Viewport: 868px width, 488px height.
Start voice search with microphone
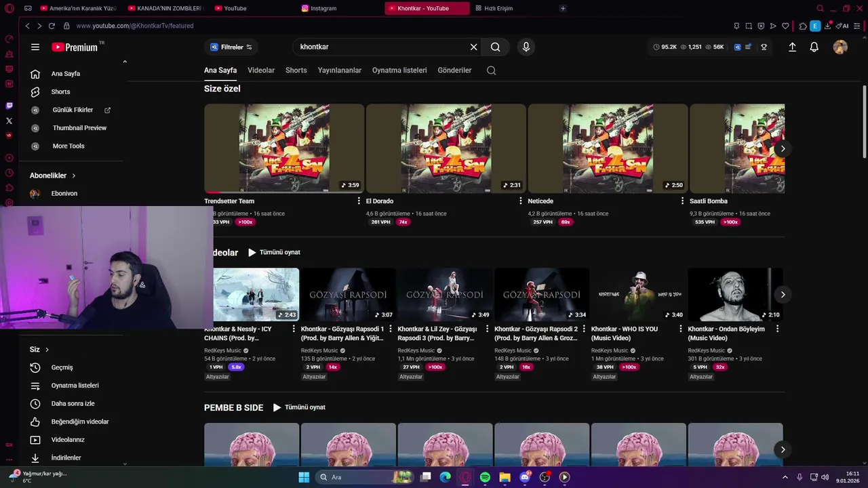526,47
